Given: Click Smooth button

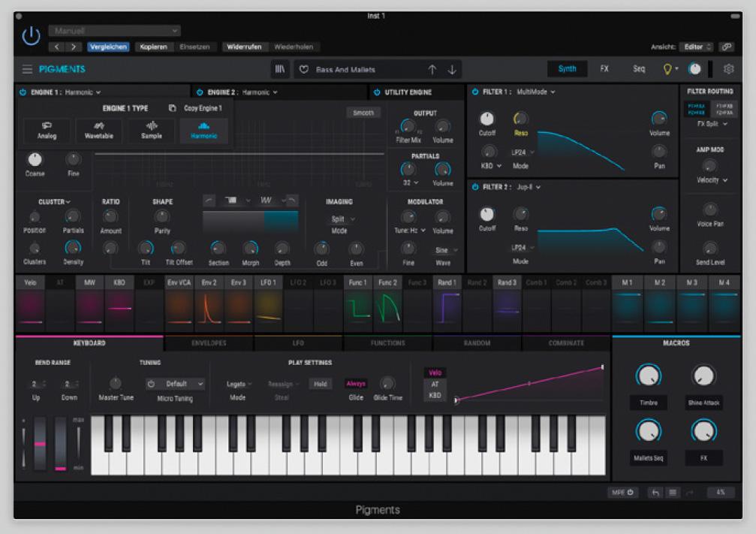Looking at the screenshot, I should click(363, 113).
